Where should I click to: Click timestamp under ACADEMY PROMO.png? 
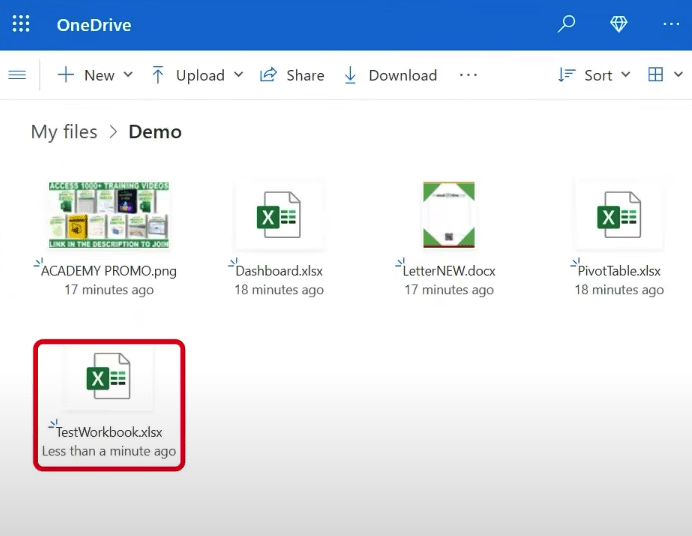(x=109, y=290)
